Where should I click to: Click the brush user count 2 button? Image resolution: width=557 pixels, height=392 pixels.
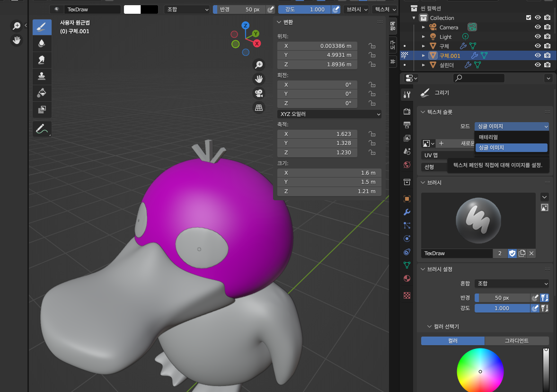pos(500,253)
